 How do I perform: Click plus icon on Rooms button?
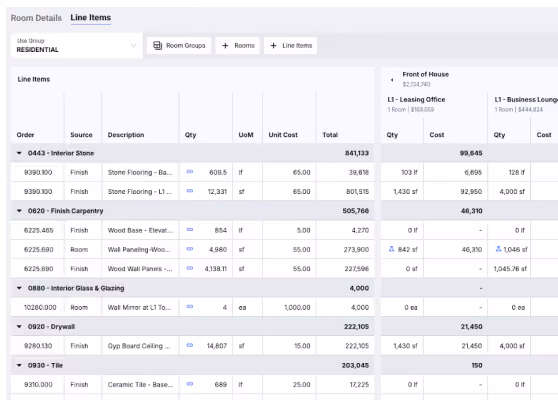pyautogui.click(x=225, y=46)
